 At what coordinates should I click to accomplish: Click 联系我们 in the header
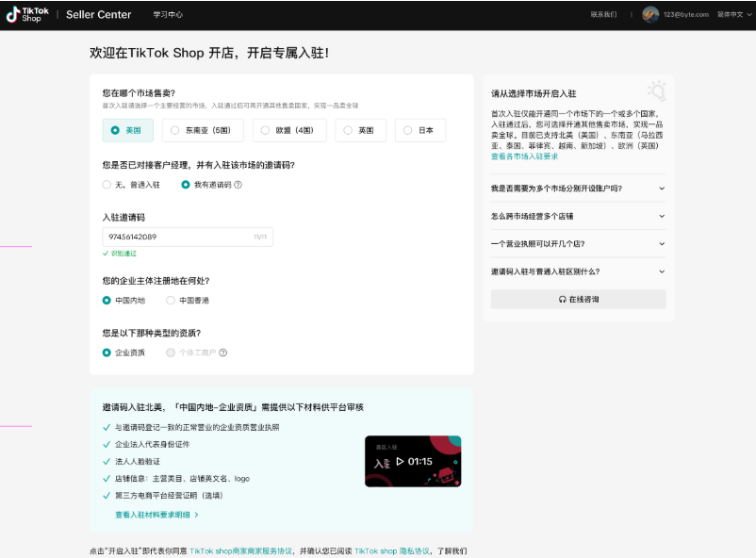click(603, 14)
